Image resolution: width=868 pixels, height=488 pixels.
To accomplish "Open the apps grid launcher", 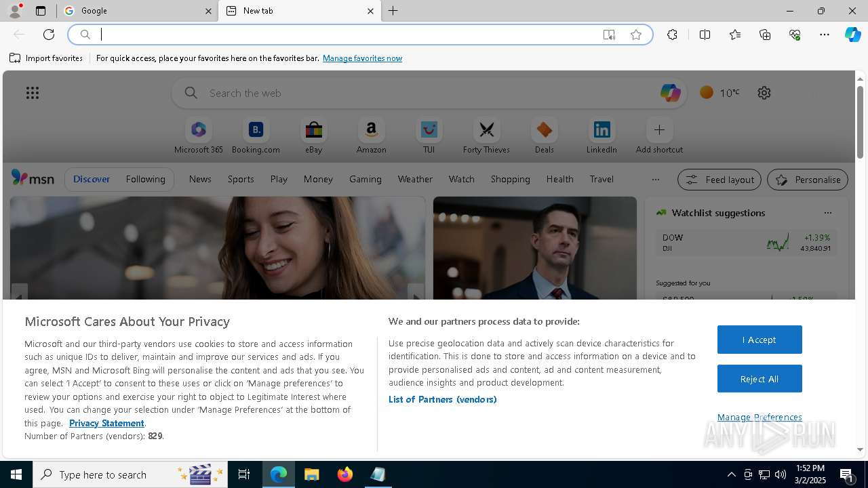I will click(33, 93).
